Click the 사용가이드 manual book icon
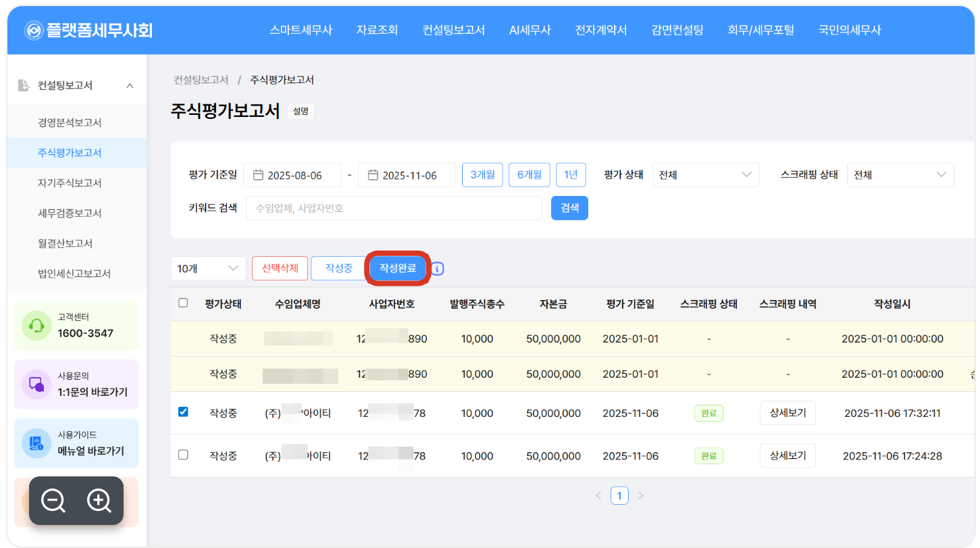The image size is (980, 548). (x=36, y=443)
